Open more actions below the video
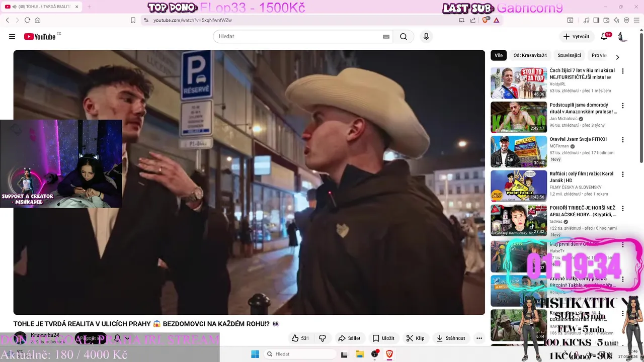Screen dimensions: 644x362 479,338
